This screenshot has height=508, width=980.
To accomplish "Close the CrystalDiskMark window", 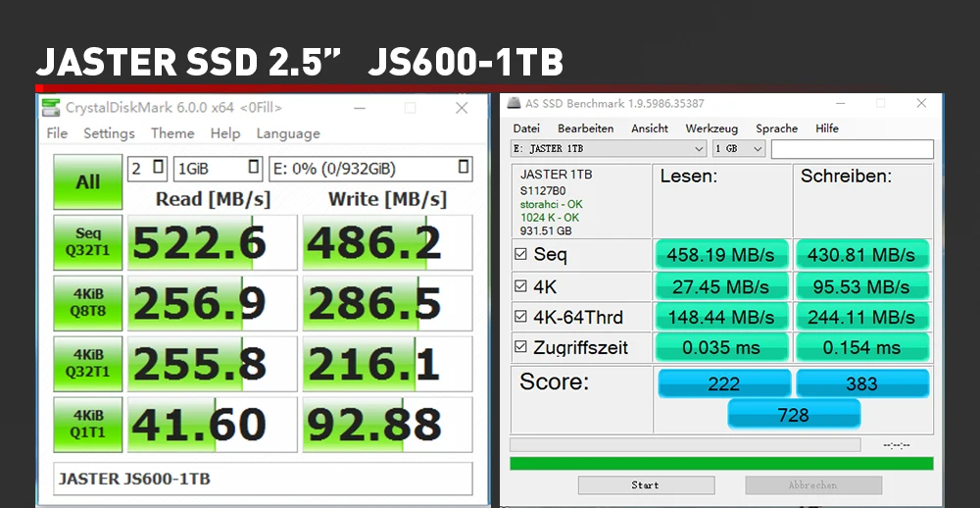I will coord(462,108).
